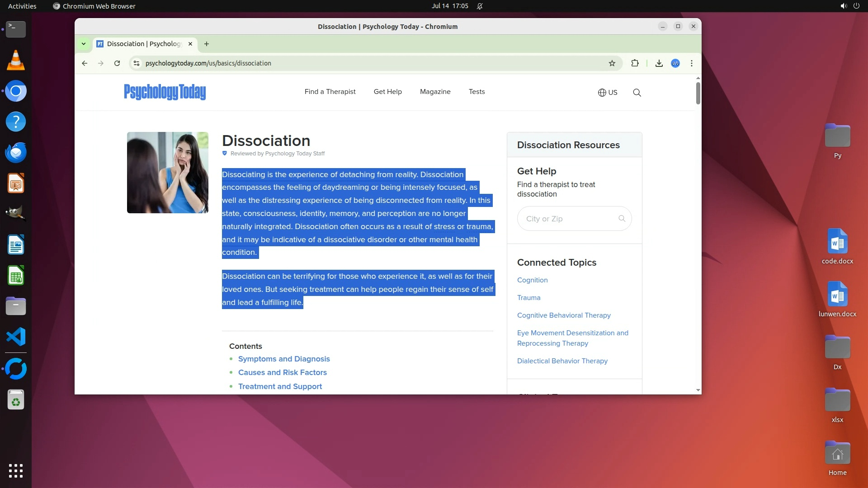Open the Psychology Today search magnifier
This screenshot has width=868, height=488.
(x=637, y=93)
